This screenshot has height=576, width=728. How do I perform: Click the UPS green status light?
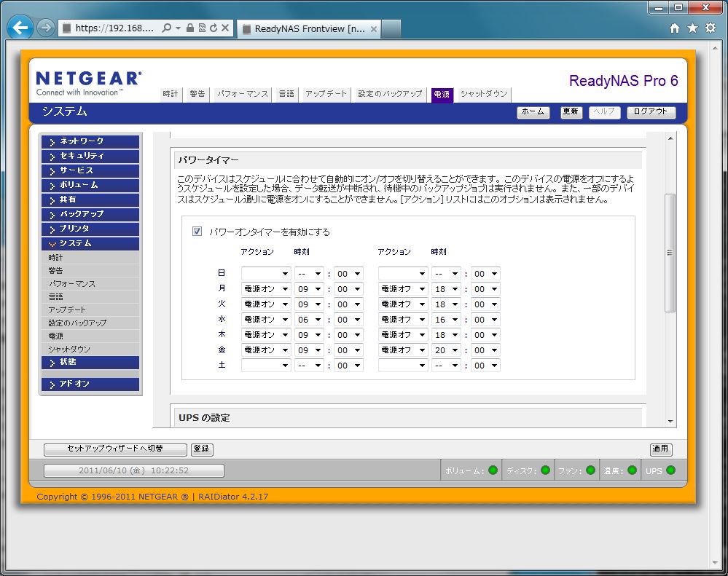point(670,470)
